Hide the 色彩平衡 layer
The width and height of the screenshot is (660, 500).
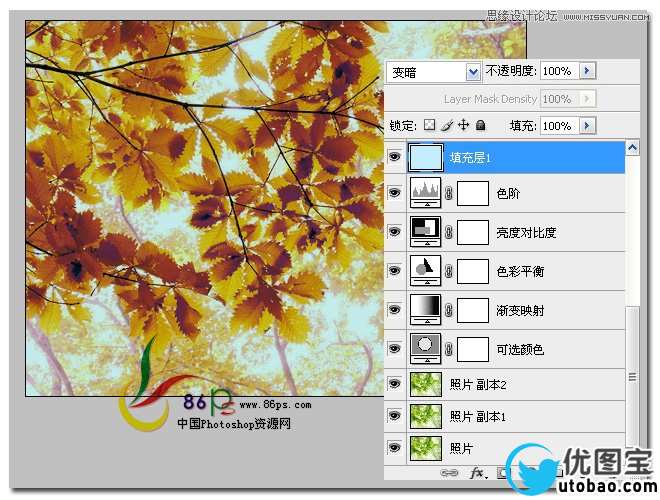(394, 270)
